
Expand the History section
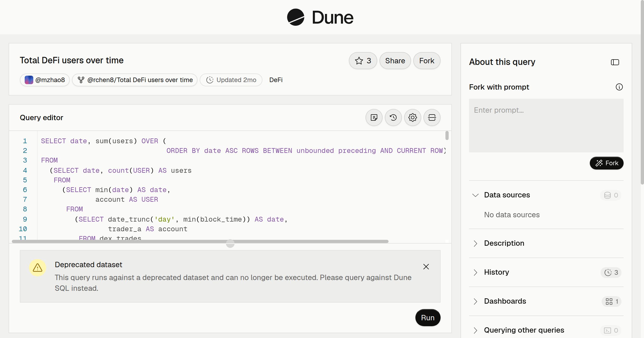coord(475,272)
